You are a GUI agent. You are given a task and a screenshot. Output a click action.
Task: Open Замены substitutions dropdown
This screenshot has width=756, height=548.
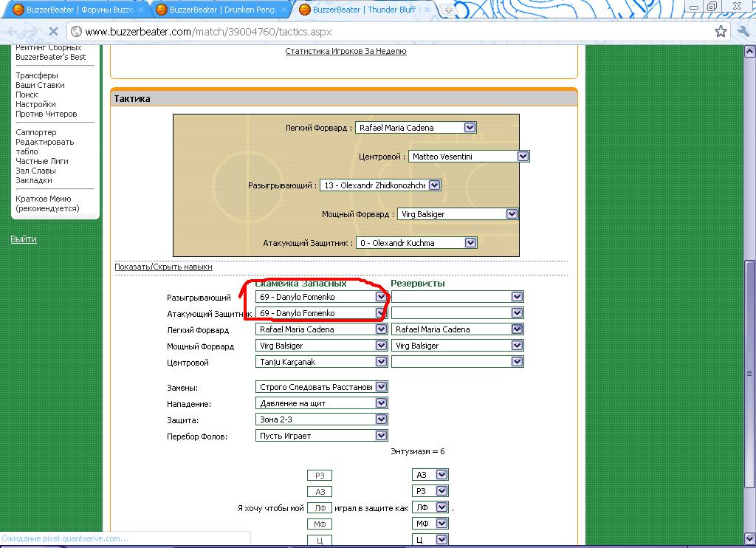322,387
